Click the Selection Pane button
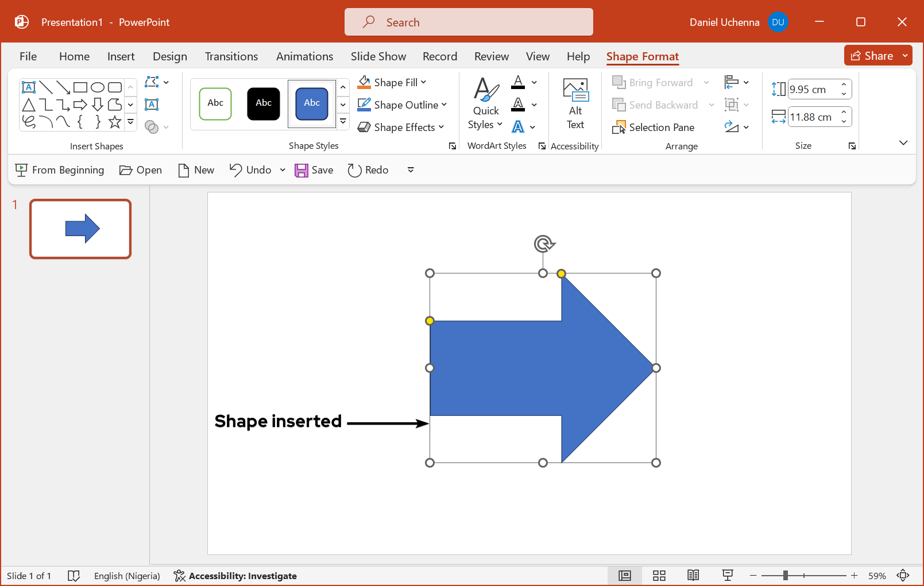The image size is (924, 586). 654,128
